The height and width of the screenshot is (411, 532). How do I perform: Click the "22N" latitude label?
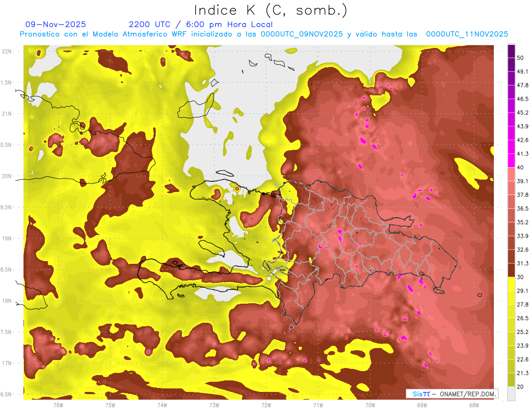coord(7,51)
